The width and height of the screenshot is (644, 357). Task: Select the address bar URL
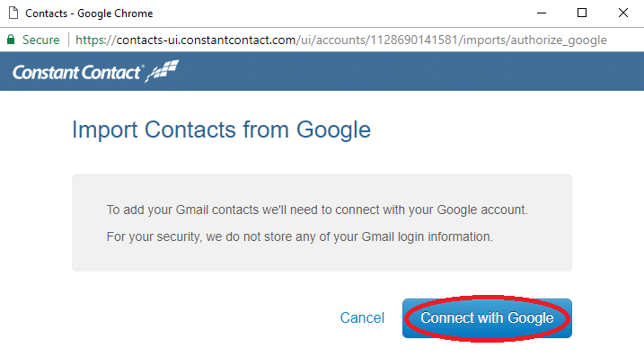coord(341,40)
